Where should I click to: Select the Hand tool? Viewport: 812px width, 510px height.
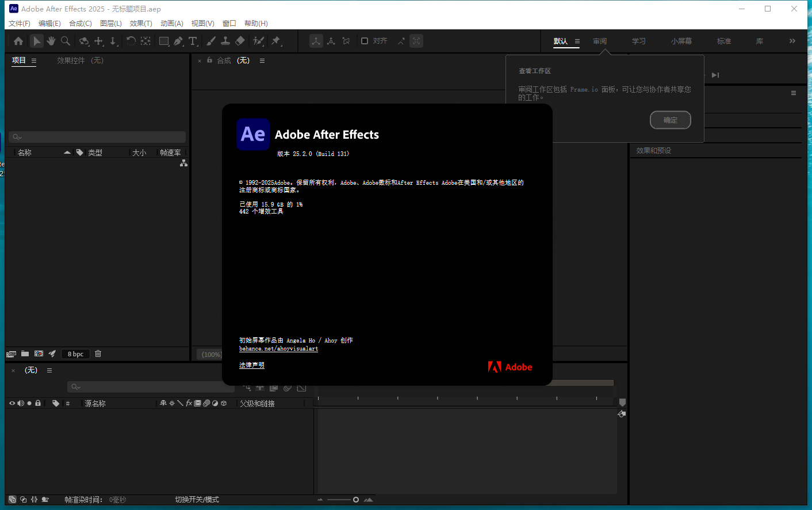(x=51, y=41)
